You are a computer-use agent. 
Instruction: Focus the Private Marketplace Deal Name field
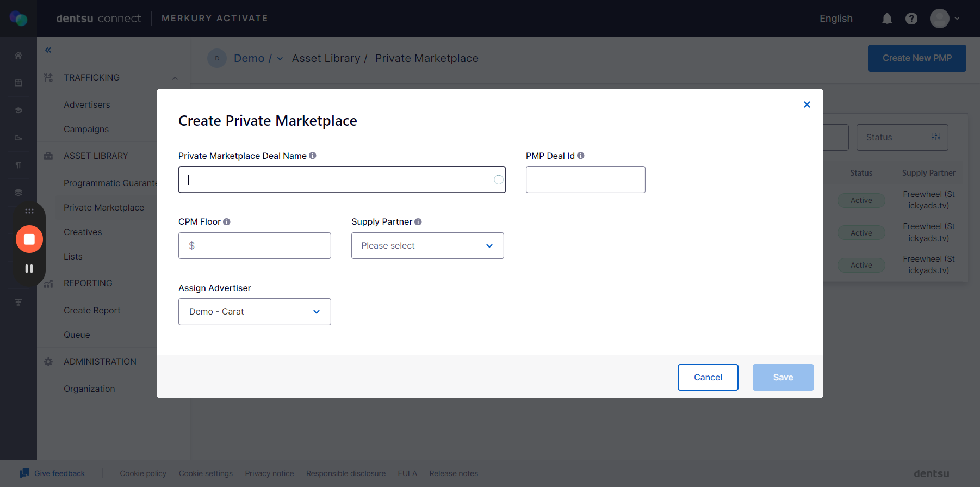(x=337, y=180)
